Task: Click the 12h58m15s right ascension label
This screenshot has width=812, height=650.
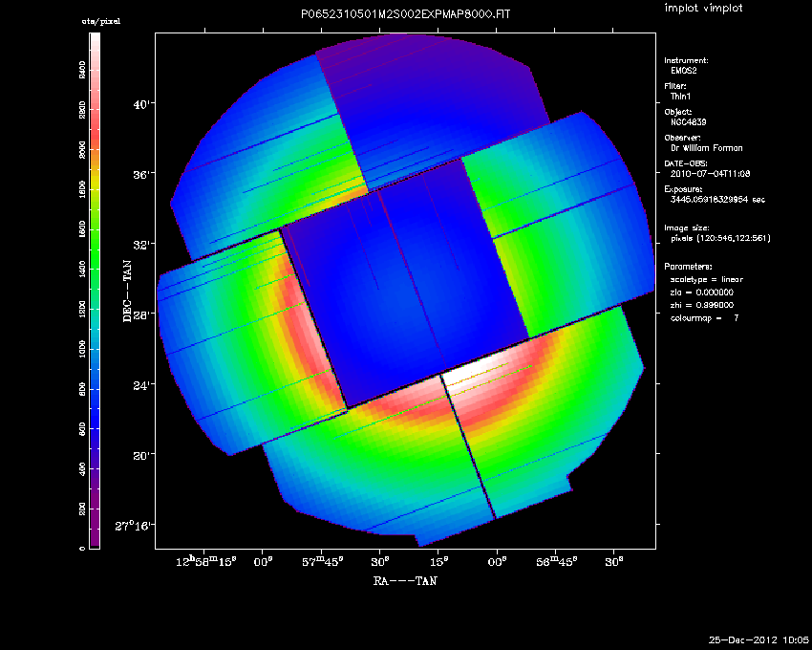Action: click(x=206, y=561)
